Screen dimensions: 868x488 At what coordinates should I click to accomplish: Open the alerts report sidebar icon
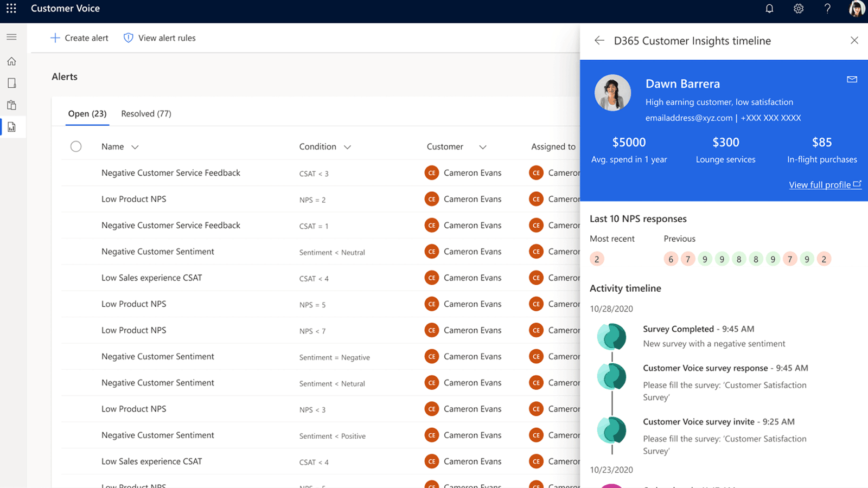11,127
